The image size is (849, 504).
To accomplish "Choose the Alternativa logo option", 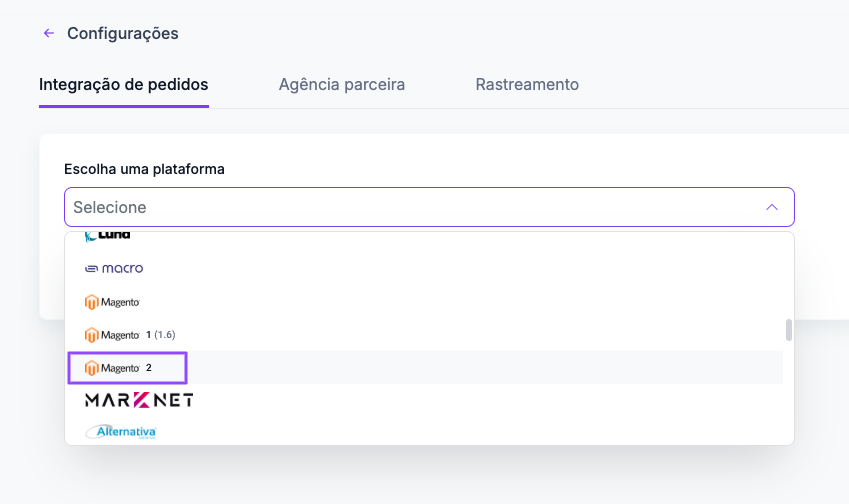I will coord(121,432).
